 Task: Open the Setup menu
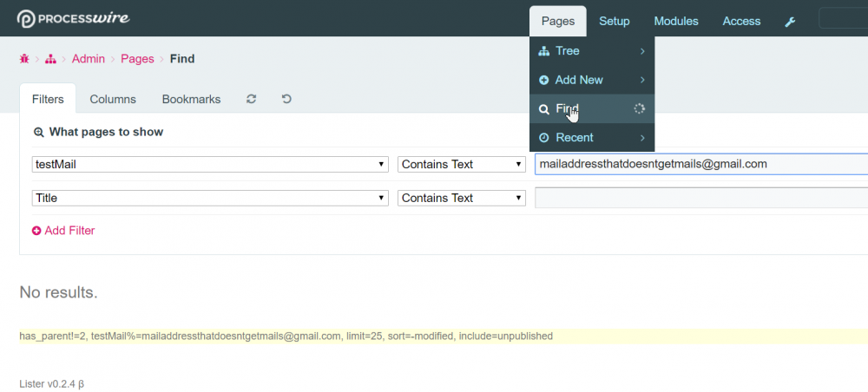(x=615, y=21)
